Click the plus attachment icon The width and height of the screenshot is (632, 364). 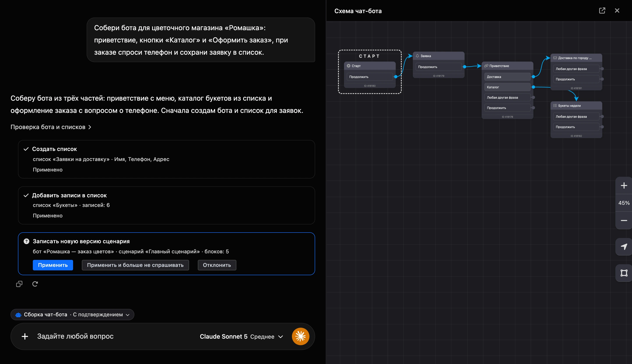click(25, 336)
